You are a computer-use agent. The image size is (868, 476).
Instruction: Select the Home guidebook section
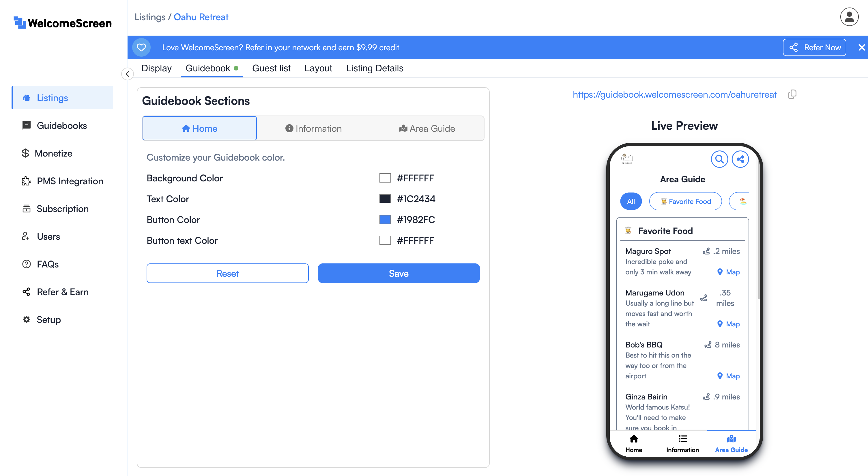199,128
